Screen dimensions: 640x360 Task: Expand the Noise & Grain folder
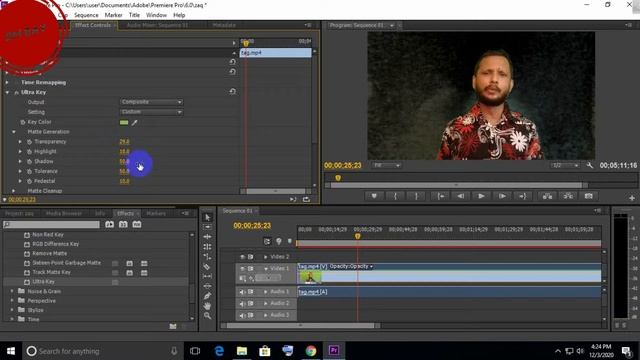tap(12, 291)
